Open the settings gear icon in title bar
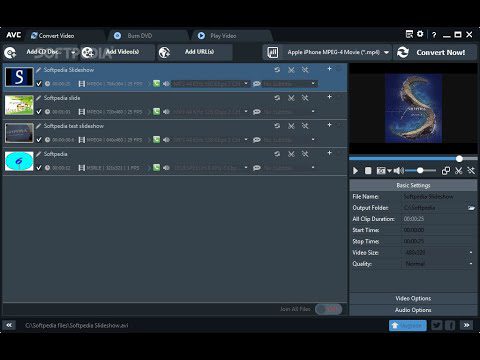Viewport: 480px width, 360px height. click(420, 34)
